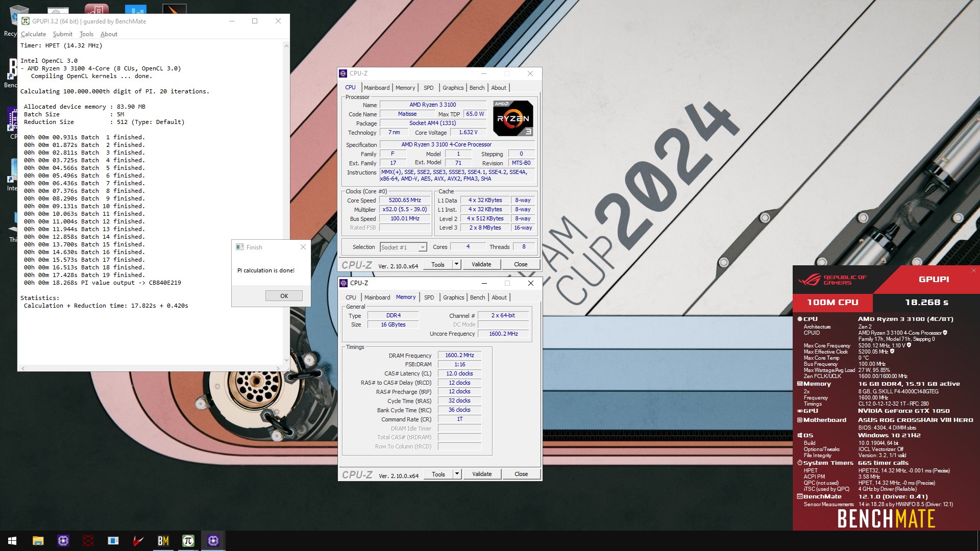Click the CAS# Latency 12.0 clocks field
Screen dimensions: 980x551
coord(459,374)
